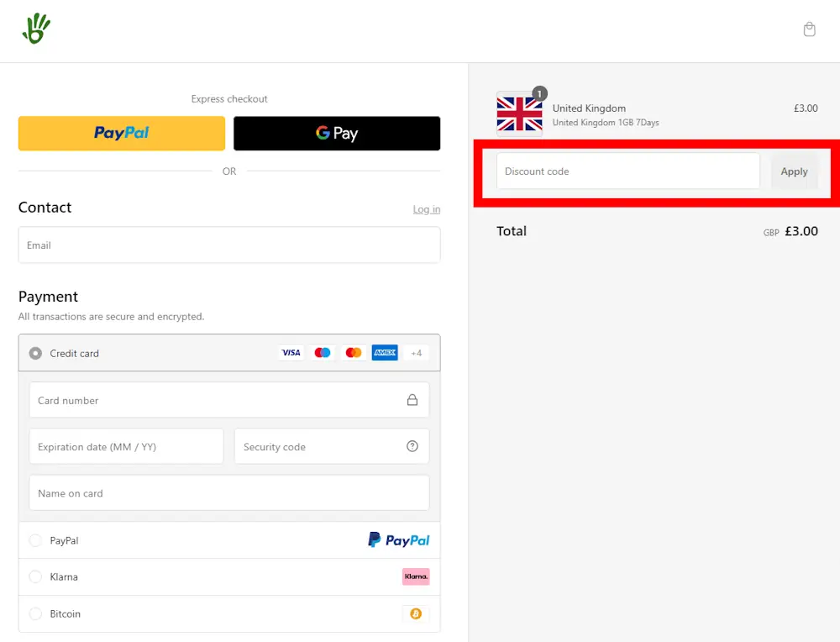The image size is (840, 642).
Task: Select Bitcoin as payment method
Action: [35, 614]
